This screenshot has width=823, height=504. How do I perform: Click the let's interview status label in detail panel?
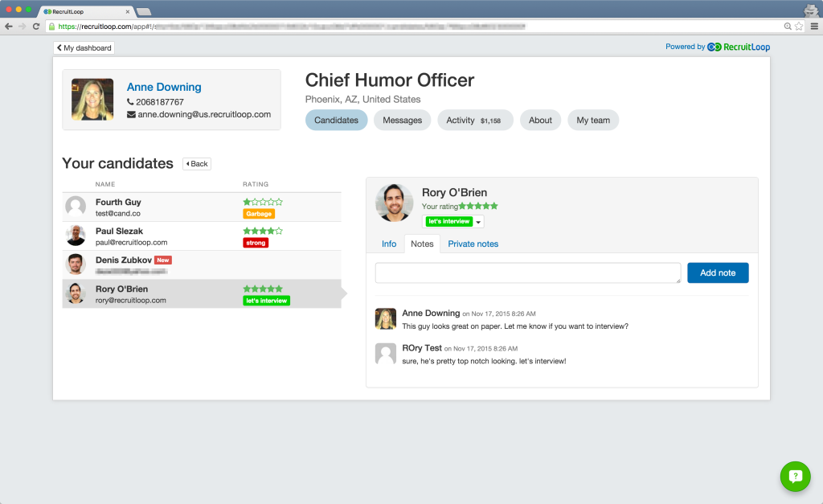coord(448,222)
